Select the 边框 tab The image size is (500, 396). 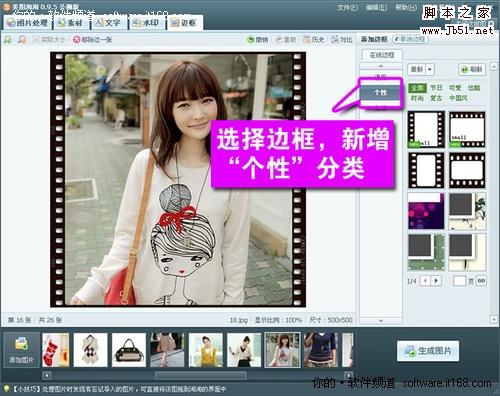(184, 23)
